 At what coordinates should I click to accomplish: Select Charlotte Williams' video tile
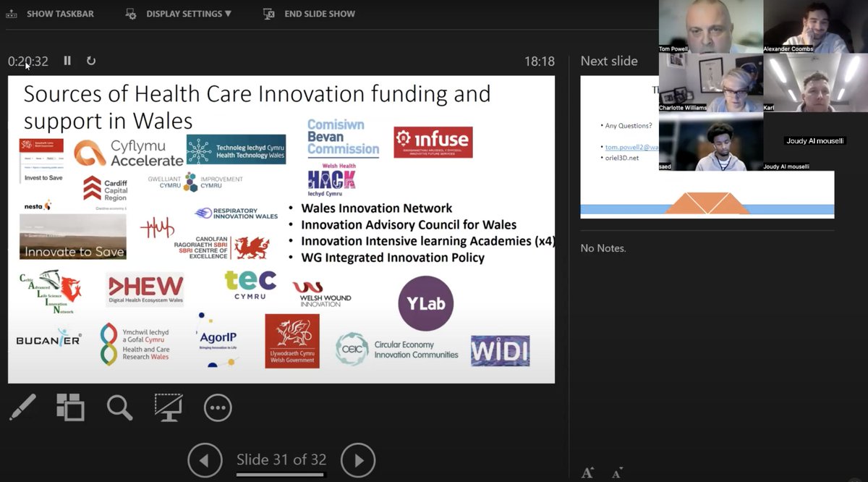[710, 83]
